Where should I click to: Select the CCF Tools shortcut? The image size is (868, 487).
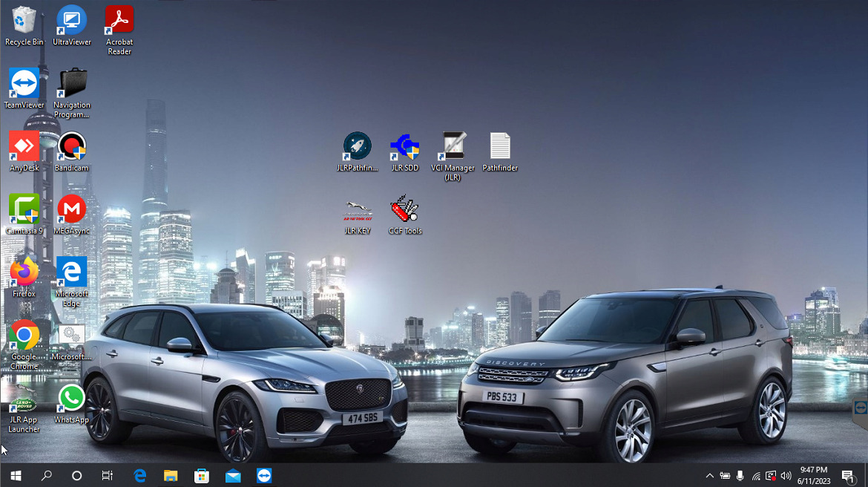(405, 210)
